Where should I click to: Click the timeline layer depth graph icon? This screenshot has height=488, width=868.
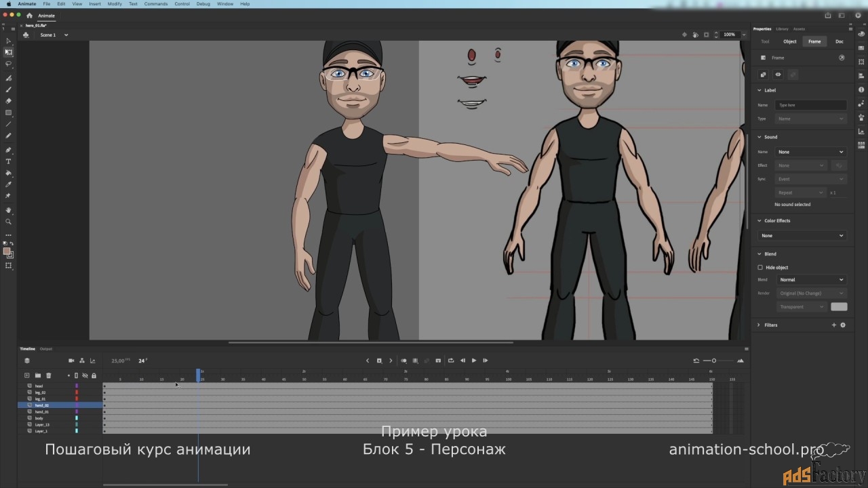93,361
